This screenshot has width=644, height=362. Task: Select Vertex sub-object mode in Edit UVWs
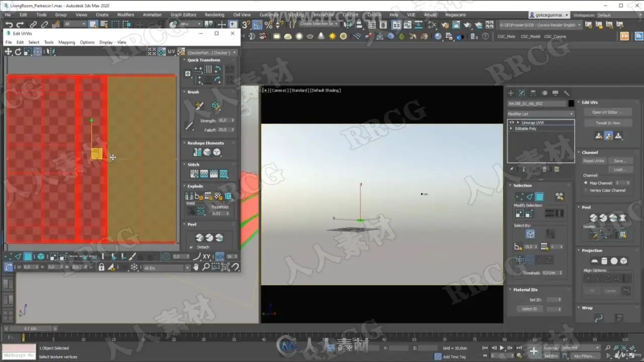(9, 256)
